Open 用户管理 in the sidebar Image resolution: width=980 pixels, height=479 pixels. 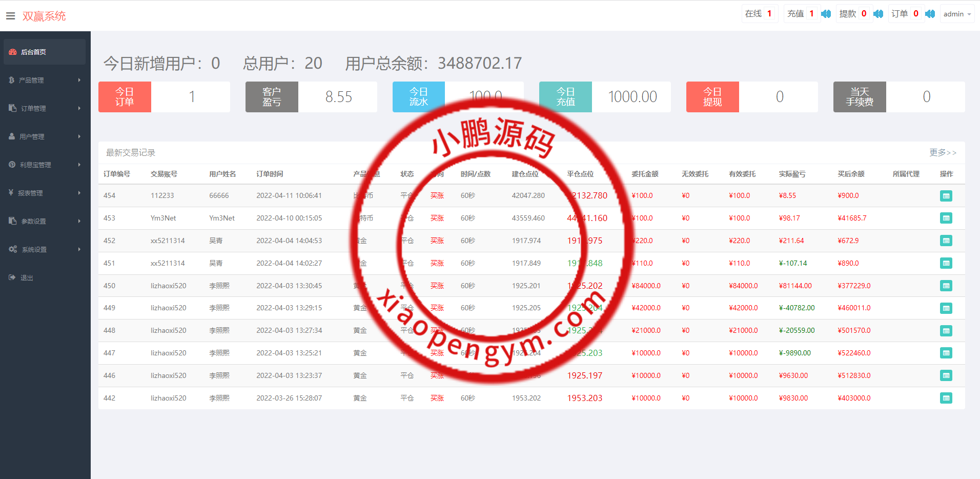point(45,136)
